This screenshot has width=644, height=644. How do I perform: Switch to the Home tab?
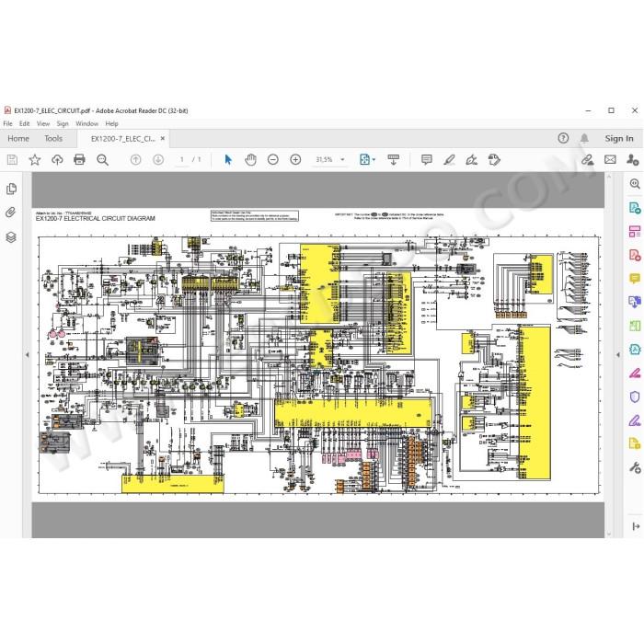tap(18, 138)
